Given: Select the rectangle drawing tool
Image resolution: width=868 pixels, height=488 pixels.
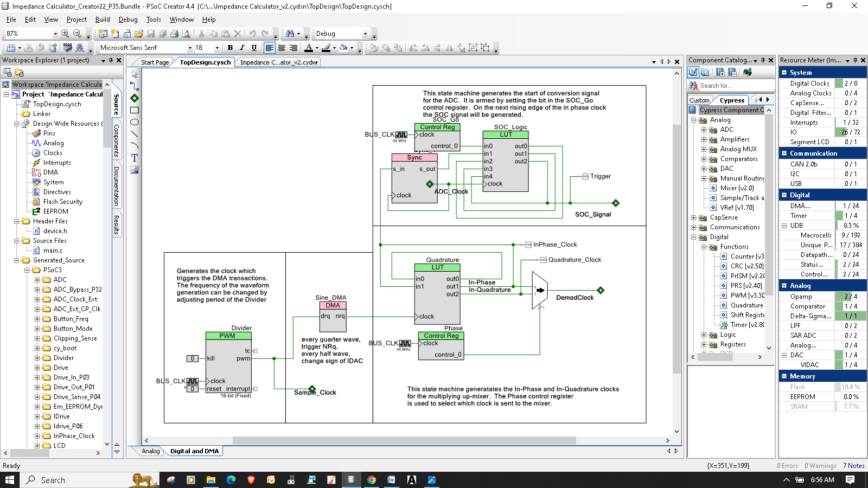Looking at the screenshot, I should point(135,110).
